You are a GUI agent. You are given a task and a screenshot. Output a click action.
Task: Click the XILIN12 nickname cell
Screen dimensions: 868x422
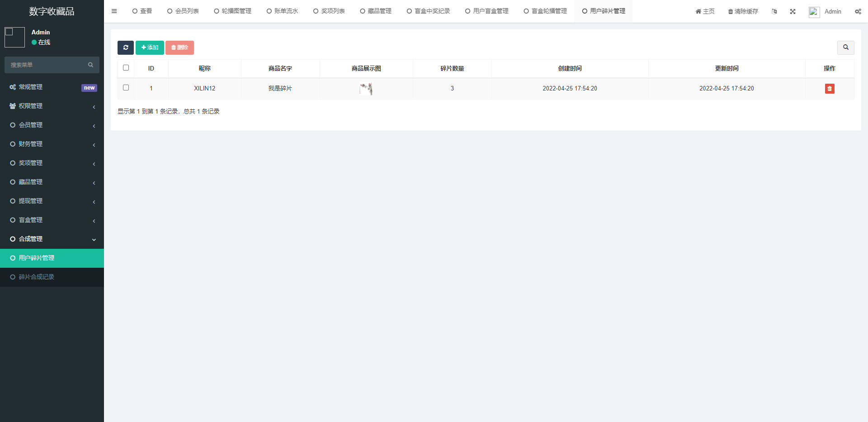coord(205,88)
